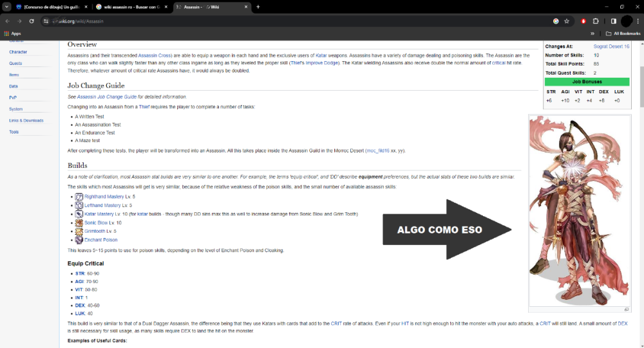Click the Enchant Poison skill icon

pos(79,240)
